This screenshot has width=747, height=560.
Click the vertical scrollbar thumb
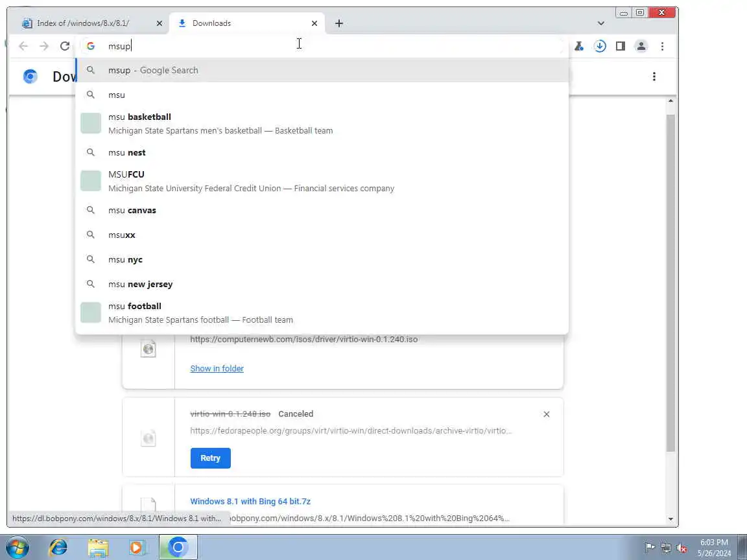tap(670, 283)
